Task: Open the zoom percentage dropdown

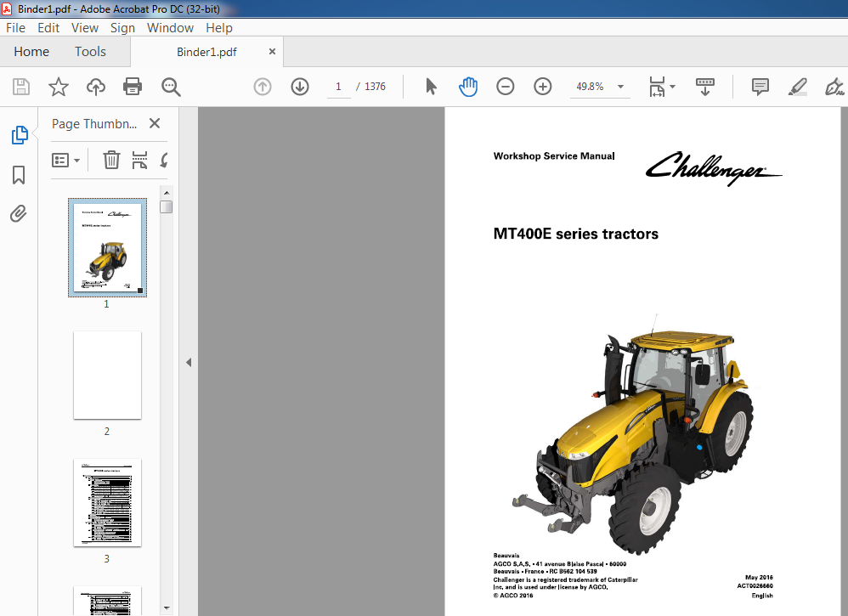Action: tap(621, 87)
